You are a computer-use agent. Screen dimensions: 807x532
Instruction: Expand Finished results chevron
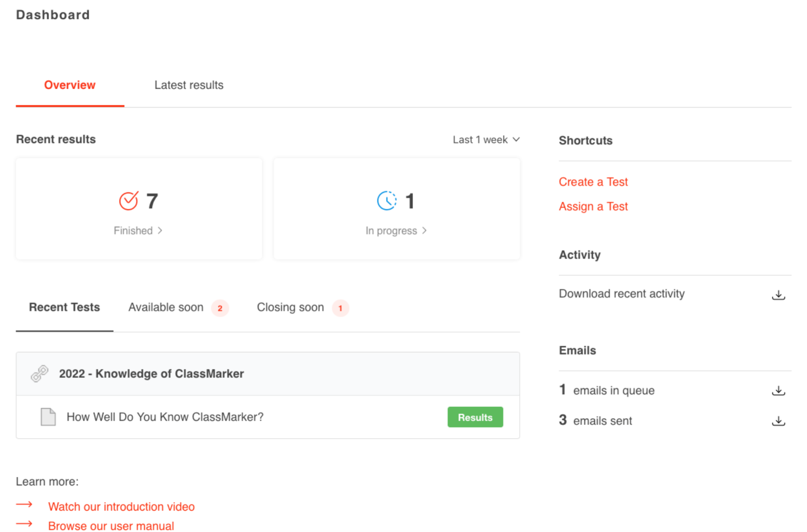[x=160, y=231]
